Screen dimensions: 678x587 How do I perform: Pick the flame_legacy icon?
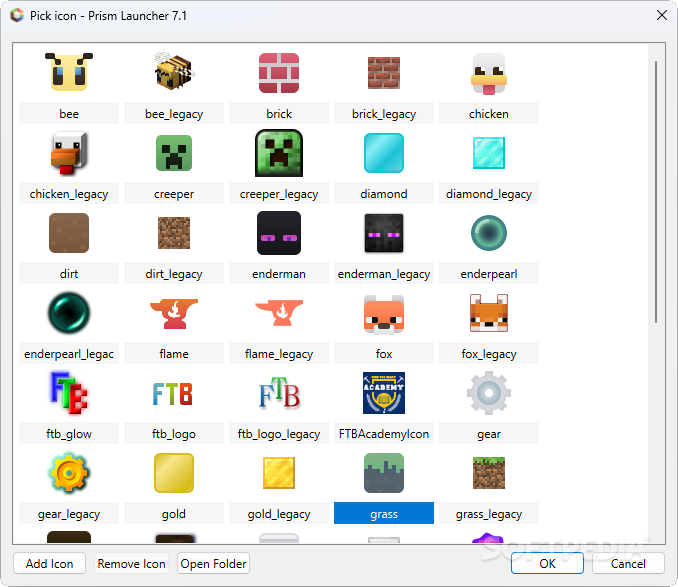point(279,313)
